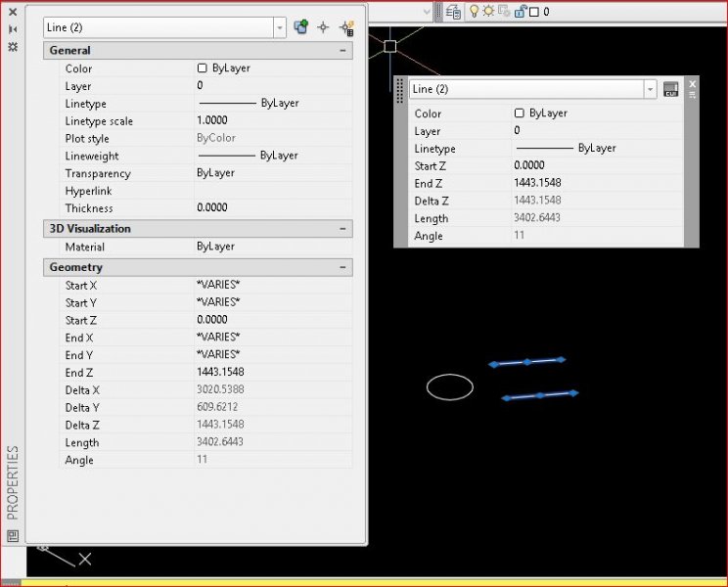Close the Properties palette with X

click(x=13, y=12)
